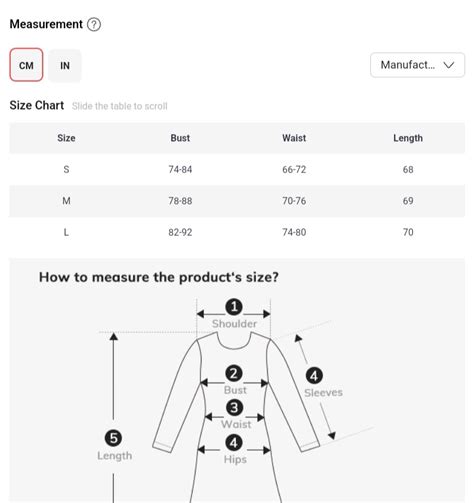Select the size L row
This screenshot has width=474, height=503.
237,232
